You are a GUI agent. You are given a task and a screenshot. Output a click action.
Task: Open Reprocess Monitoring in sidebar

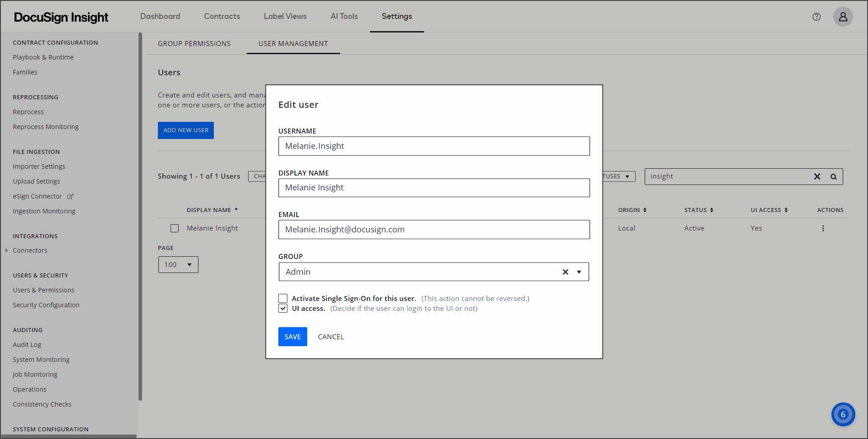click(x=46, y=127)
